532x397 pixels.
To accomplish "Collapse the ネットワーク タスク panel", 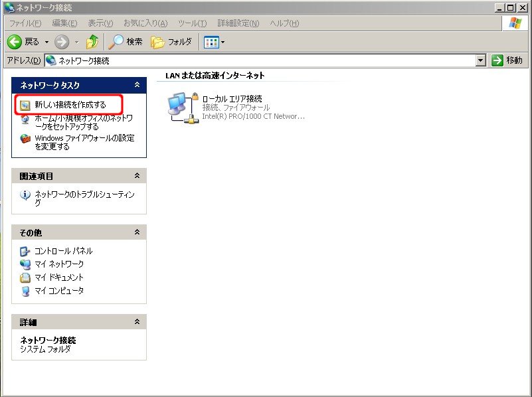I will tap(137, 85).
